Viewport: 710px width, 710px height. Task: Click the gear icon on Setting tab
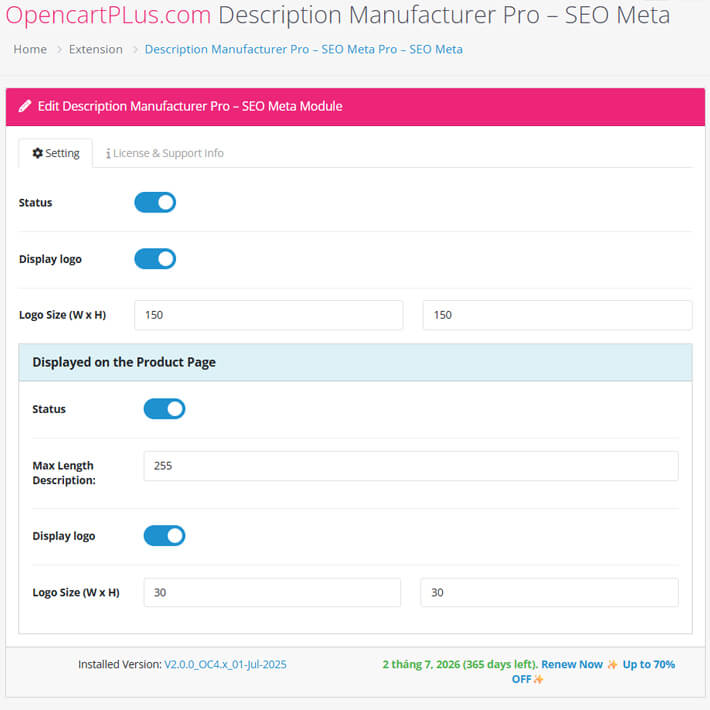pos(38,153)
